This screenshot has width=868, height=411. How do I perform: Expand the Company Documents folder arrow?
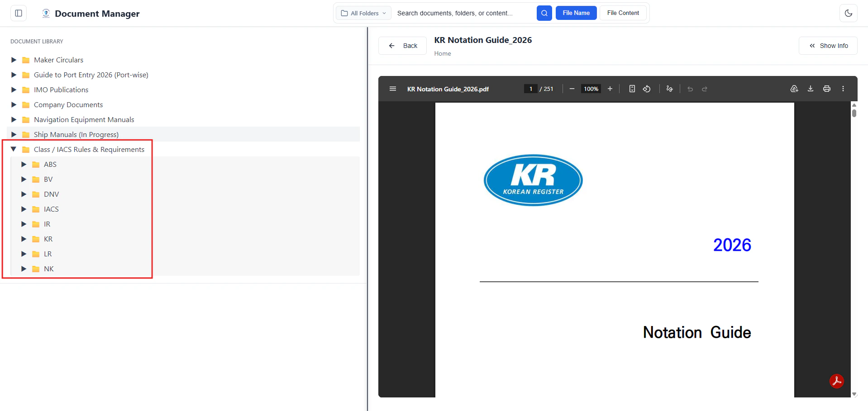tap(14, 104)
